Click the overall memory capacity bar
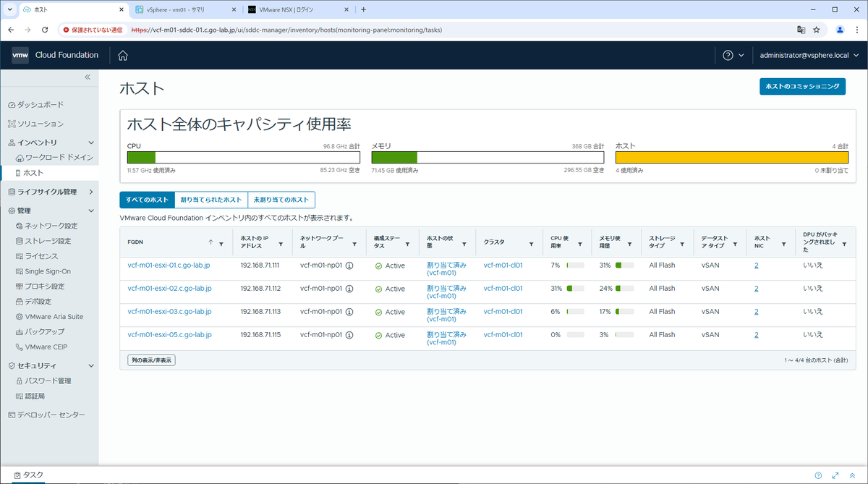868x484 pixels. (488, 157)
